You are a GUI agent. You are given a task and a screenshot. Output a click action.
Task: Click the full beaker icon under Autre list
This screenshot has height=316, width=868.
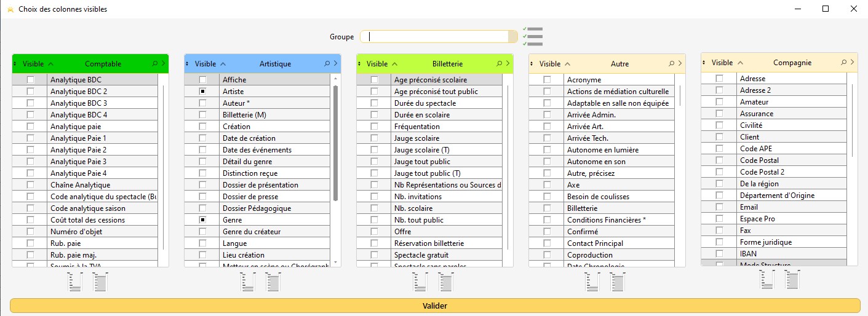point(617,282)
